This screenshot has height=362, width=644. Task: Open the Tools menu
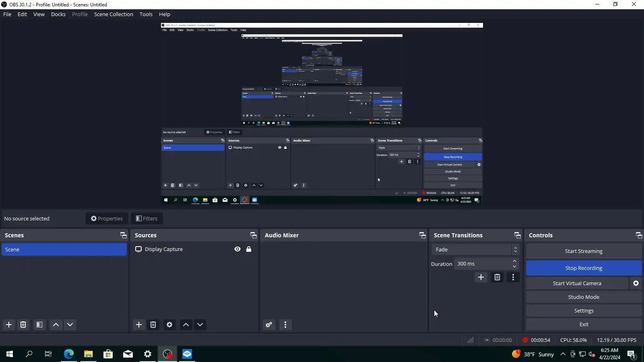click(146, 14)
